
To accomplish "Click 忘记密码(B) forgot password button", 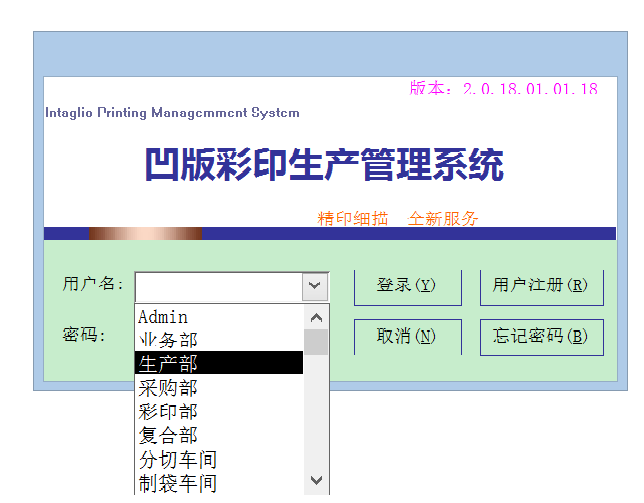I will (x=542, y=337).
